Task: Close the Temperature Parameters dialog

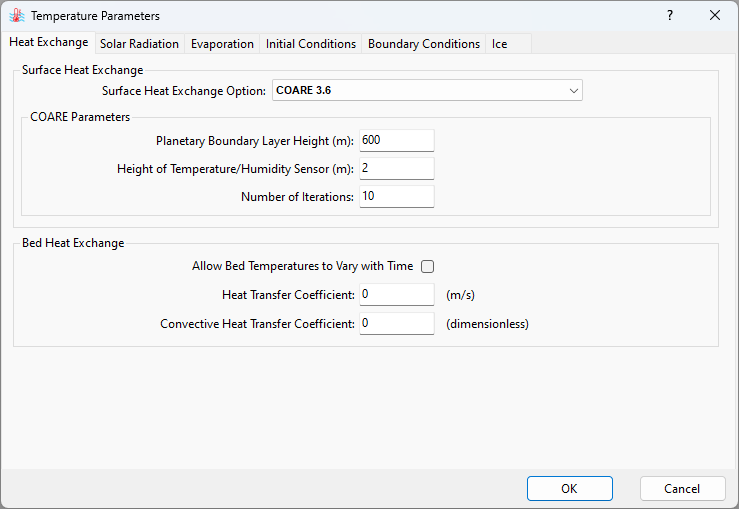Action: pyautogui.click(x=715, y=16)
